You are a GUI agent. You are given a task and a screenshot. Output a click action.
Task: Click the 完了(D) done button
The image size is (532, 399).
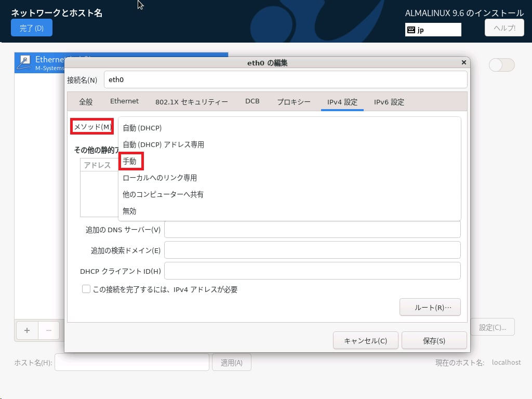tap(32, 28)
